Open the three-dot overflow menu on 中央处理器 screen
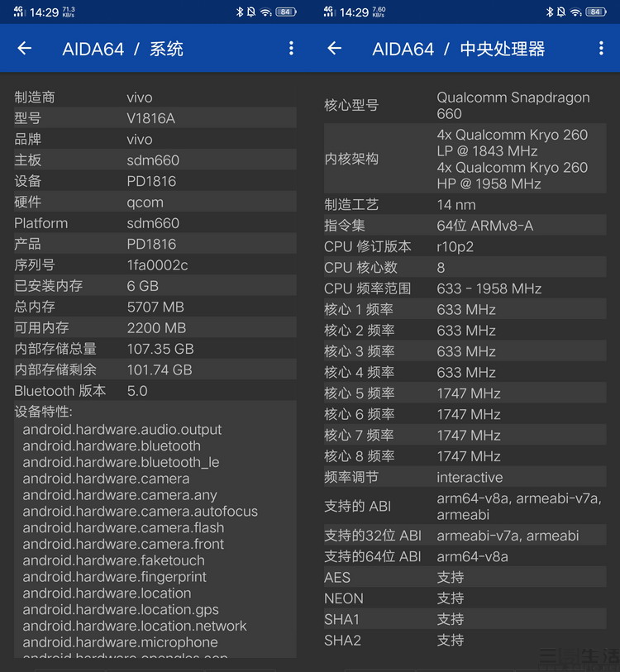This screenshot has height=672, width=620. point(601,49)
